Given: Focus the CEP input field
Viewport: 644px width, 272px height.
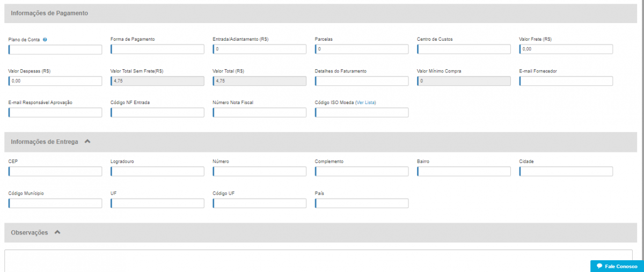Looking at the screenshot, I should point(55,172).
